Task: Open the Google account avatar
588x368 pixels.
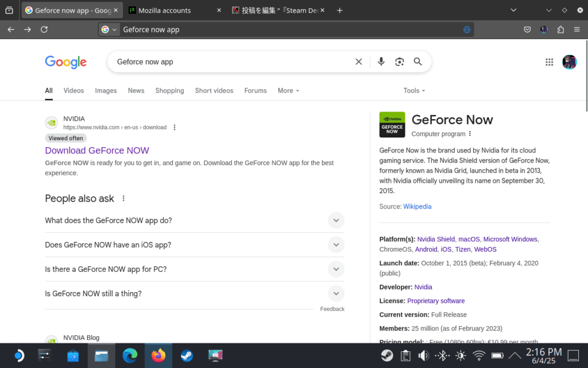Action: tap(569, 62)
